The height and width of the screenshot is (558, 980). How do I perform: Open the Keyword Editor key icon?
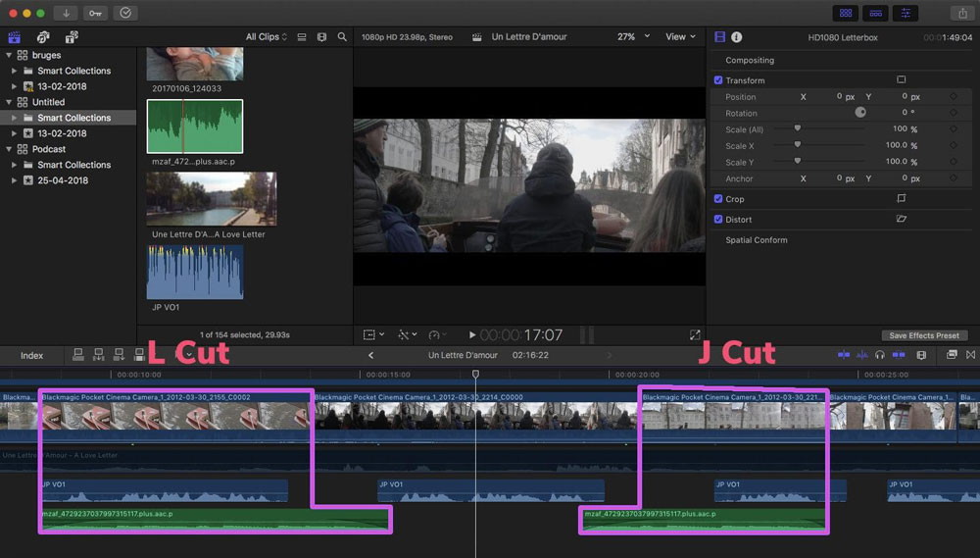click(96, 13)
